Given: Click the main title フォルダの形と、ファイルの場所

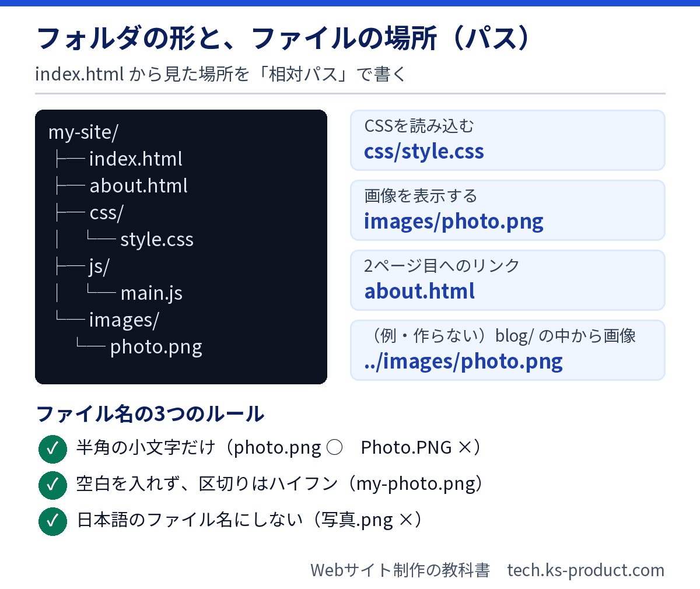Looking at the screenshot, I should (x=285, y=38).
